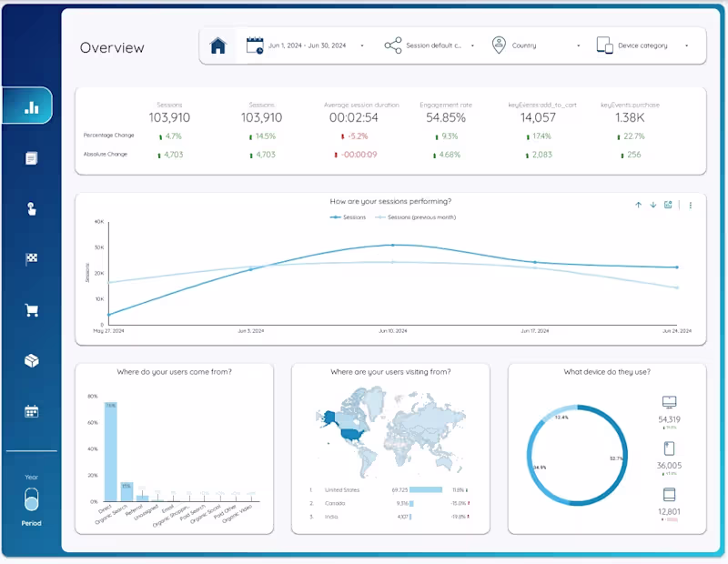Click the Average session duration value 00:02:54

(354, 118)
